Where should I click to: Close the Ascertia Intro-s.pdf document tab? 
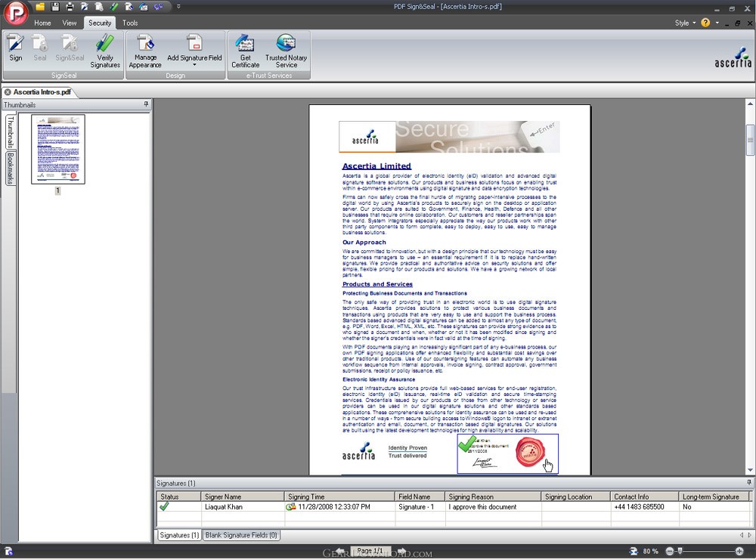[x=8, y=92]
